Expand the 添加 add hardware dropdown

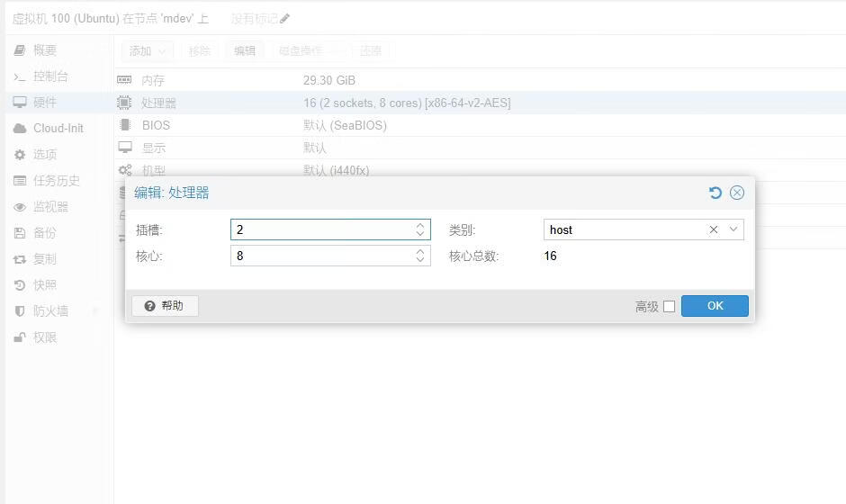[x=148, y=50]
